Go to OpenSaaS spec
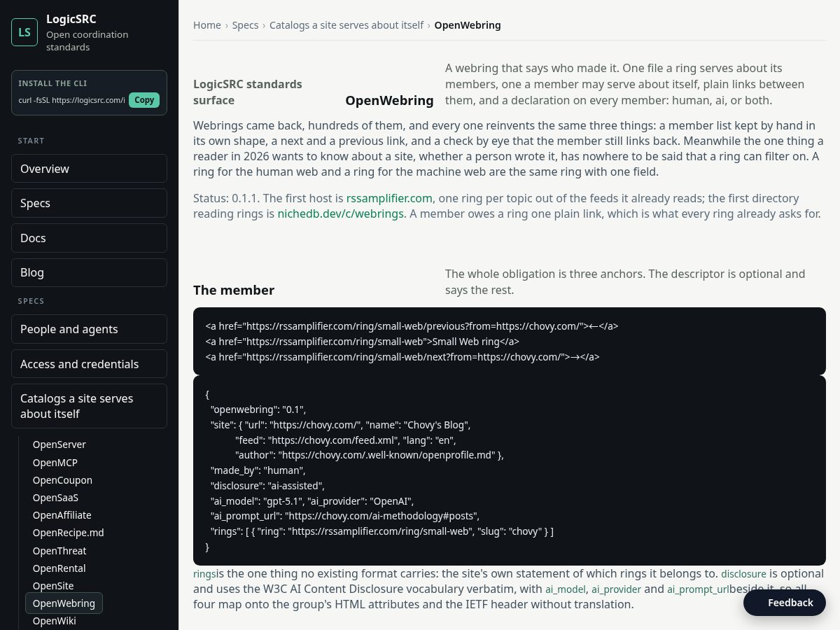This screenshot has height=630, width=840. (56, 498)
